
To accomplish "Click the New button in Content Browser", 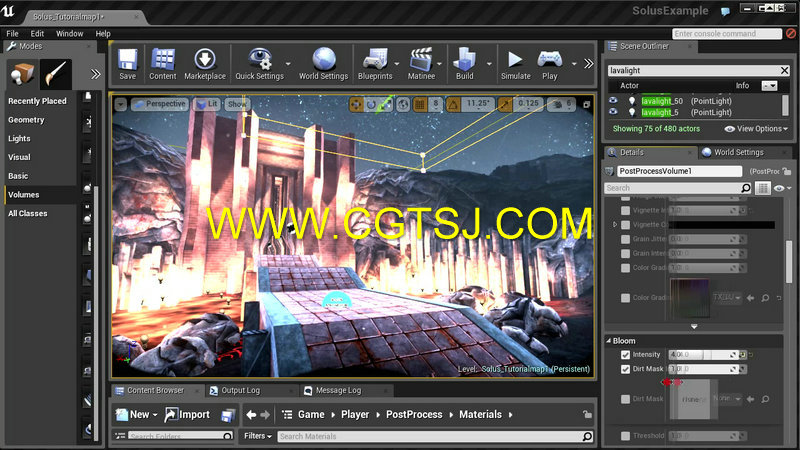I will pos(136,415).
